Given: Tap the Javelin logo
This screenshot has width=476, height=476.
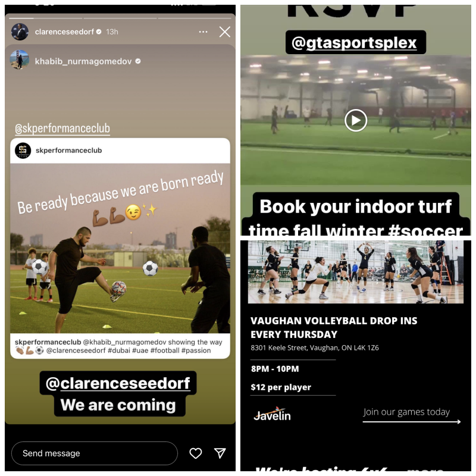Looking at the screenshot, I should (273, 414).
